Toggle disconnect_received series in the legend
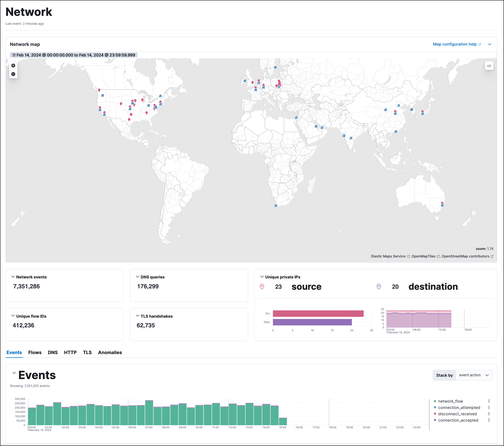 458,414
